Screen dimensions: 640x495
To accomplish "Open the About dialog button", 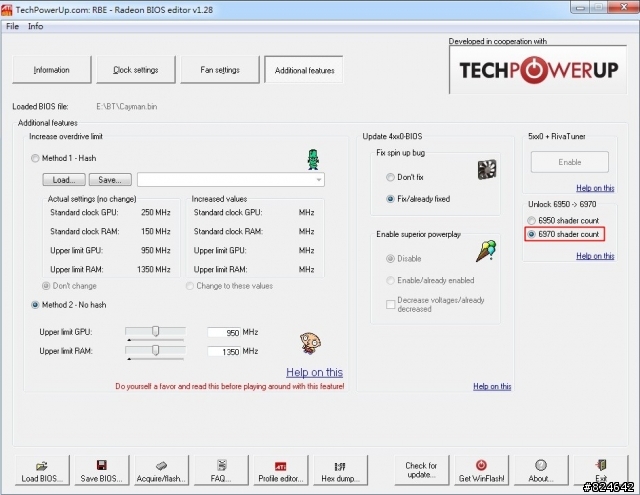I will (x=542, y=470).
